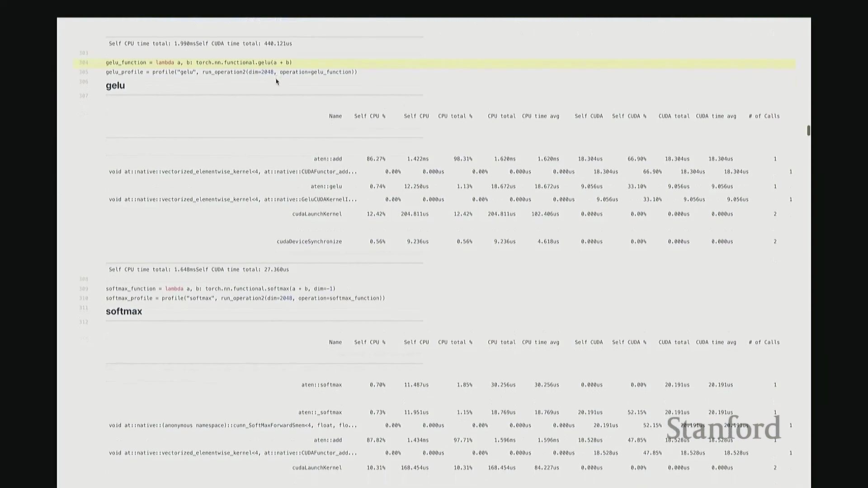The image size is (868, 488).
Task: Click the cudaDeviceSynchronize row name
Action: click(x=309, y=242)
